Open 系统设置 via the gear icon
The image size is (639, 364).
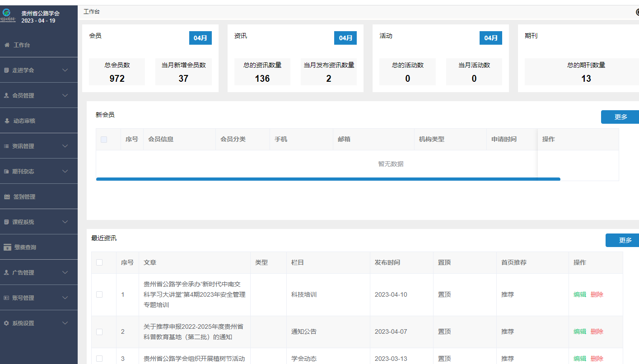[7, 323]
